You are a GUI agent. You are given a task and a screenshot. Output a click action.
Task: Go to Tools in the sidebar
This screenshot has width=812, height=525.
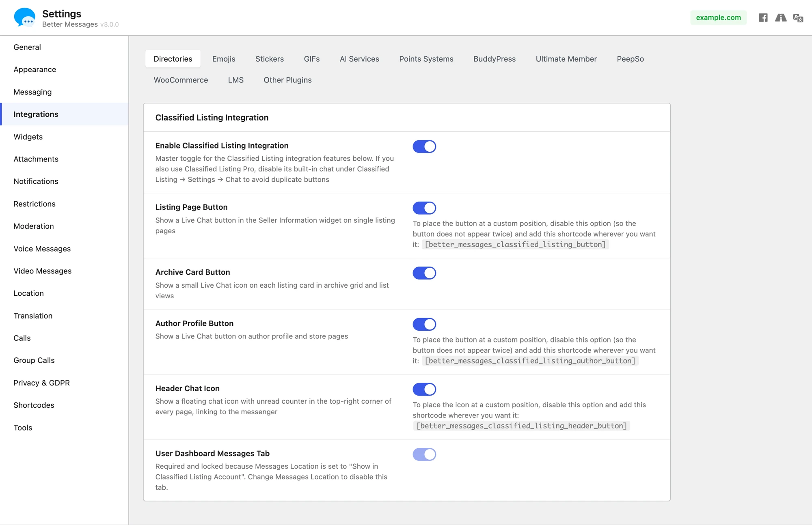click(64, 428)
